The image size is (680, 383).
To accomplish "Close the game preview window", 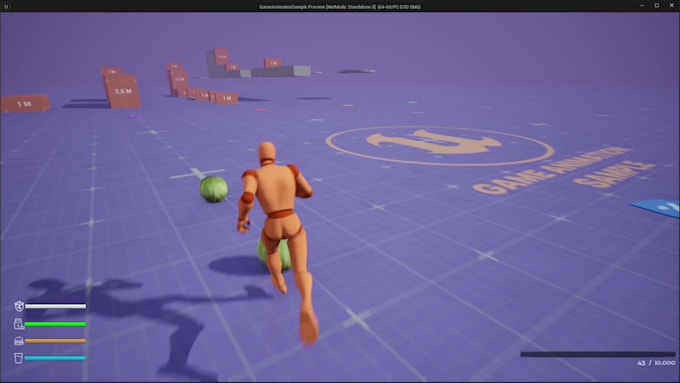I will pos(671,6).
